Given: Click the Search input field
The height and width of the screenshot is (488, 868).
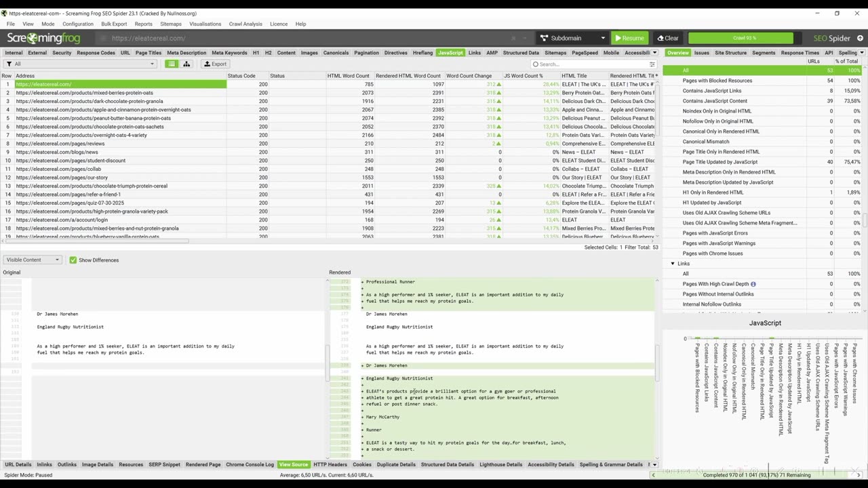Looking at the screenshot, I should click(x=589, y=64).
